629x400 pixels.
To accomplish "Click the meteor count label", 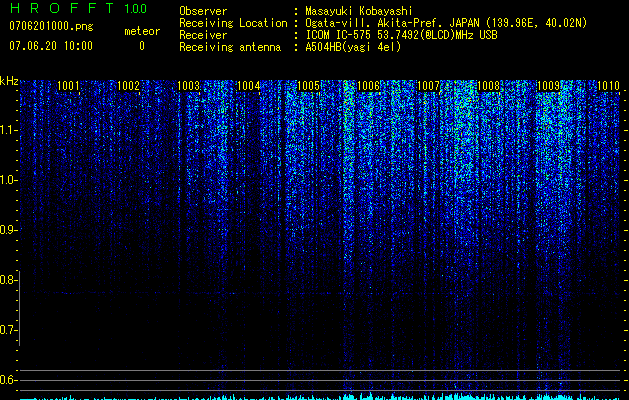I will click(142, 31).
